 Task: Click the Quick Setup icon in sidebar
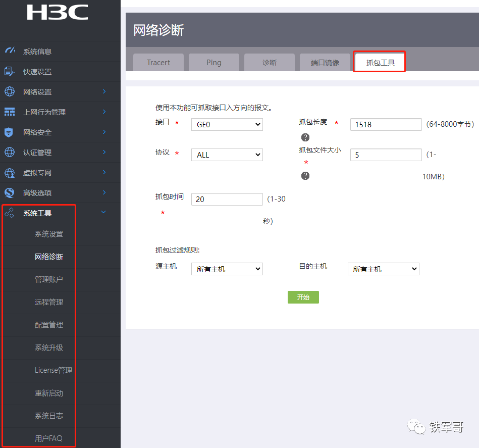click(10, 71)
